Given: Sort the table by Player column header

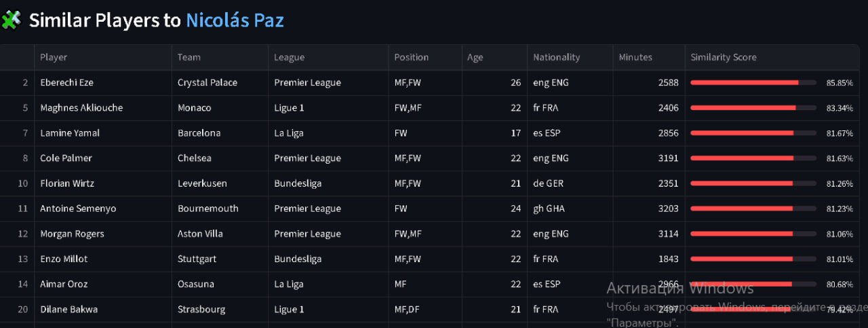Looking at the screenshot, I should tap(54, 58).
